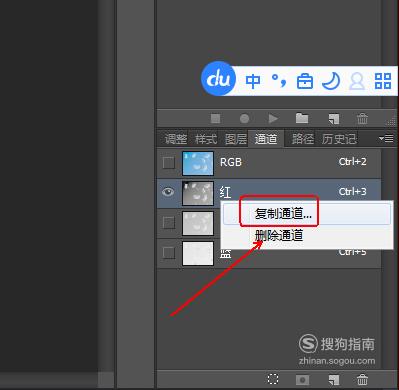399x390 pixels.
Task: Create new action icon
Action: [x=334, y=119]
